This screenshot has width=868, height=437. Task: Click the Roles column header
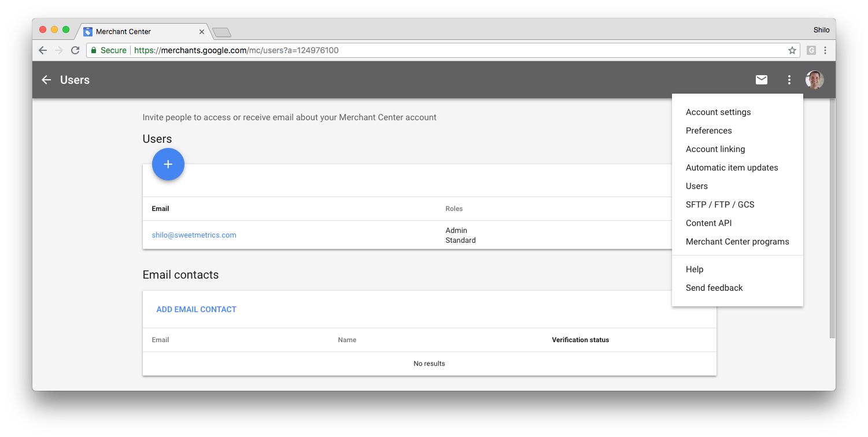(x=454, y=209)
